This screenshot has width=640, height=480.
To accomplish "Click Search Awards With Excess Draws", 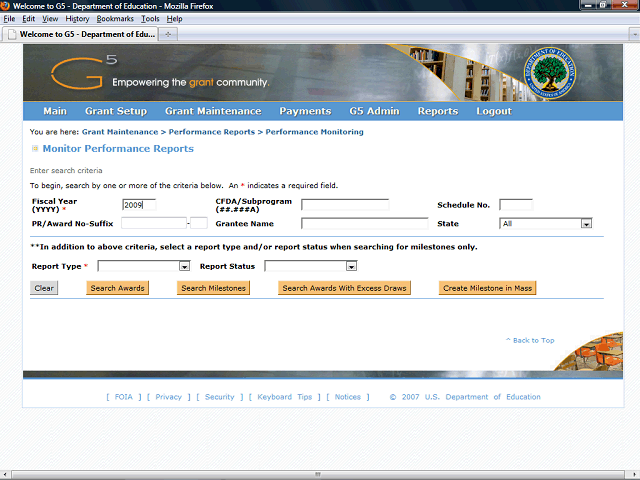I will (344, 288).
